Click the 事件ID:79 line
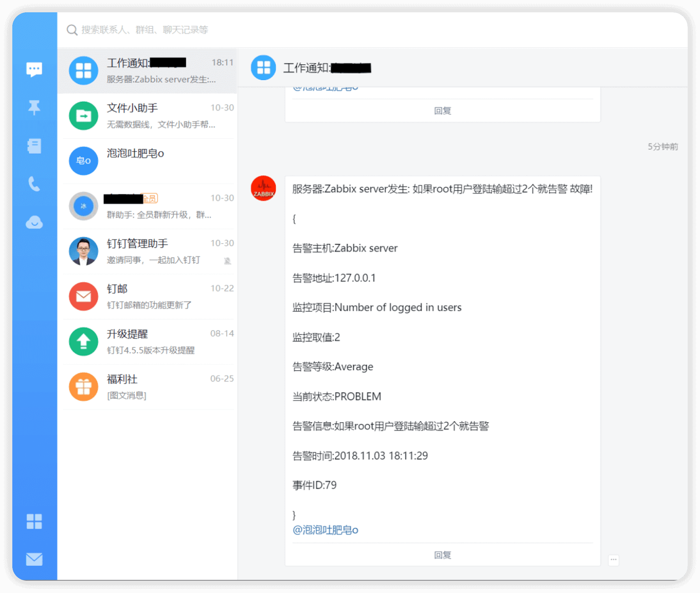700x593 pixels. tap(314, 485)
